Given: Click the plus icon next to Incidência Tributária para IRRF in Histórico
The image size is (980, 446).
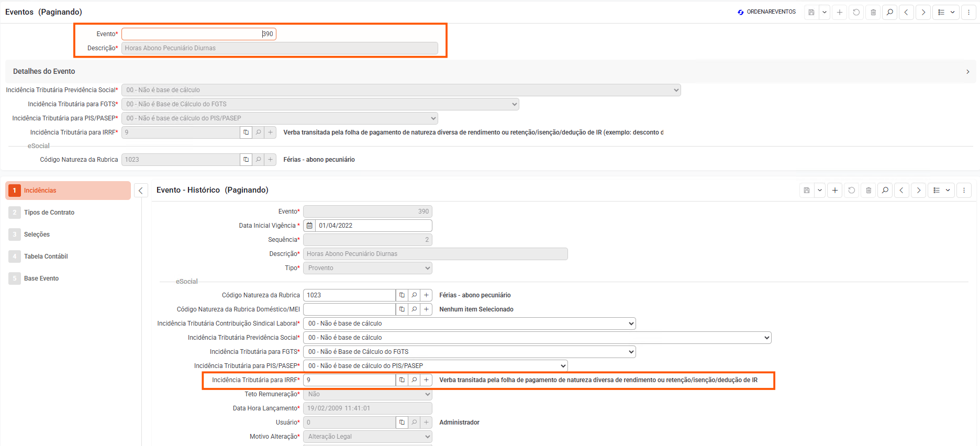Looking at the screenshot, I should [426, 380].
